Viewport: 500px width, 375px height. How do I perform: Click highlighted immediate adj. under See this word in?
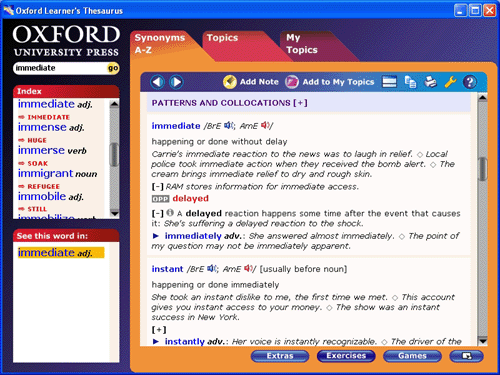click(61, 253)
